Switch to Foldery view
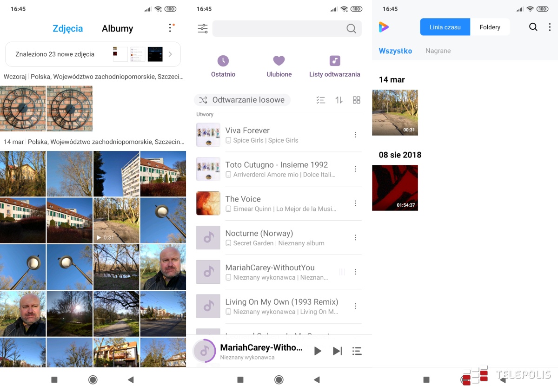Image resolution: width=558 pixels, height=392 pixels. coord(490,27)
